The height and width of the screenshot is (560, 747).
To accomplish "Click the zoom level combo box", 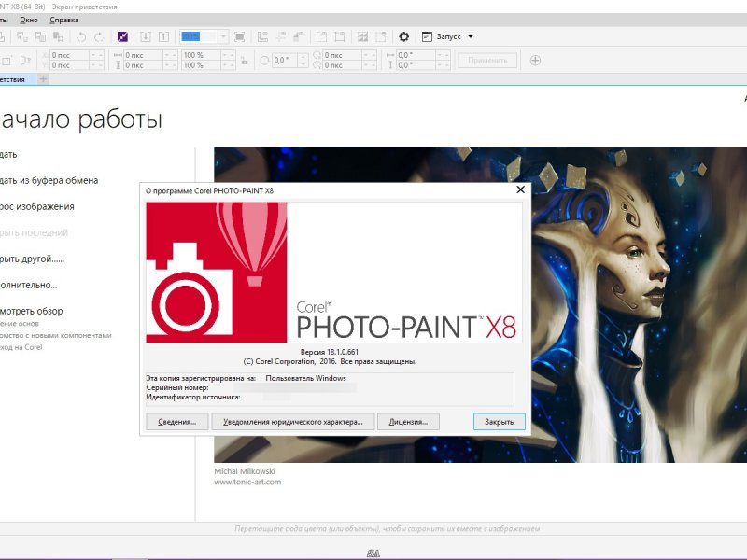I will (204, 36).
